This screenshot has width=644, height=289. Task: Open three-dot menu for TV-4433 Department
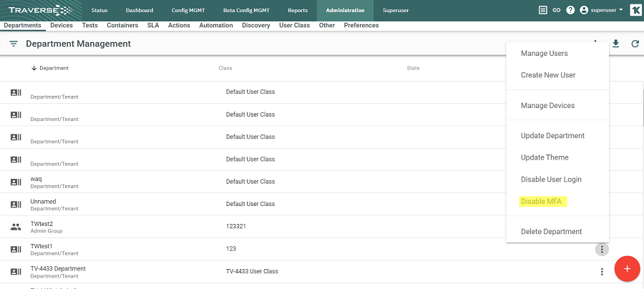pyautogui.click(x=602, y=271)
